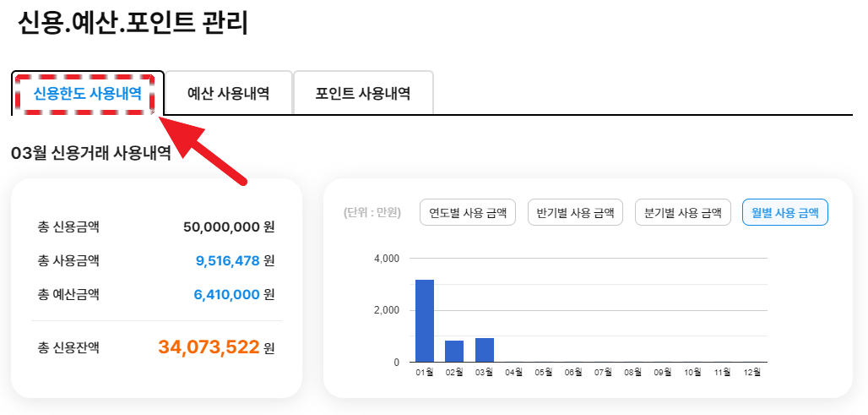Image resolution: width=868 pixels, height=415 pixels.
Task: Switch chart to 반기별 사용 금액
Action: click(575, 213)
